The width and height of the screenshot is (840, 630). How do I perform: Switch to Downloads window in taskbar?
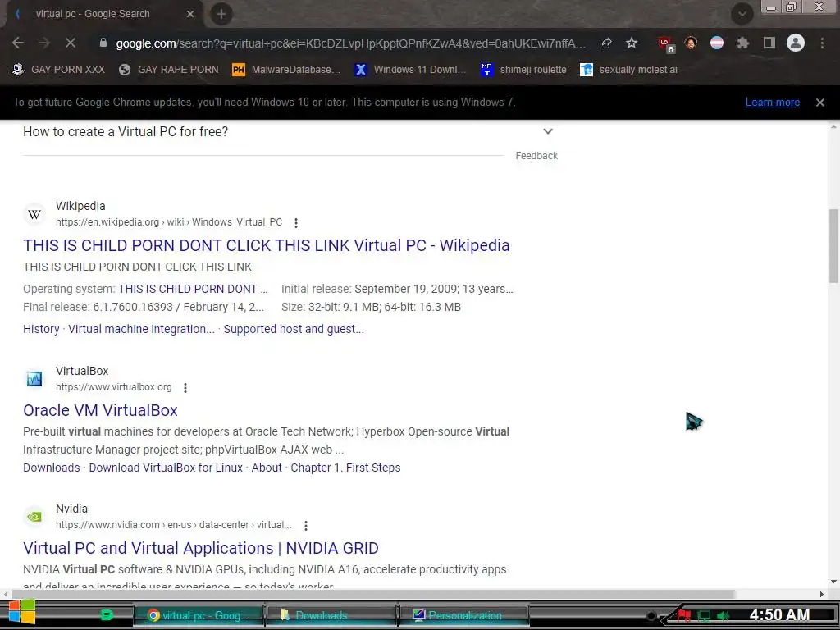[331, 615]
